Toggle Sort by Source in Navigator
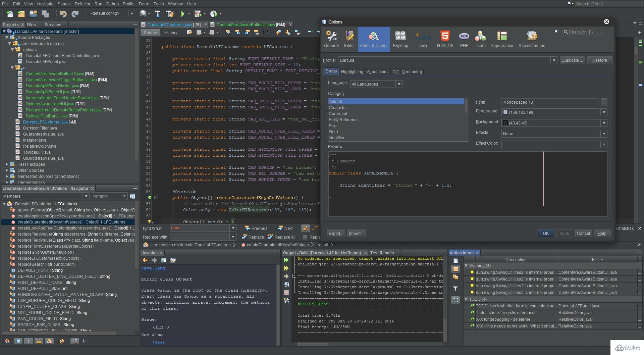The height and width of the screenshot is (355, 644). coord(85,341)
